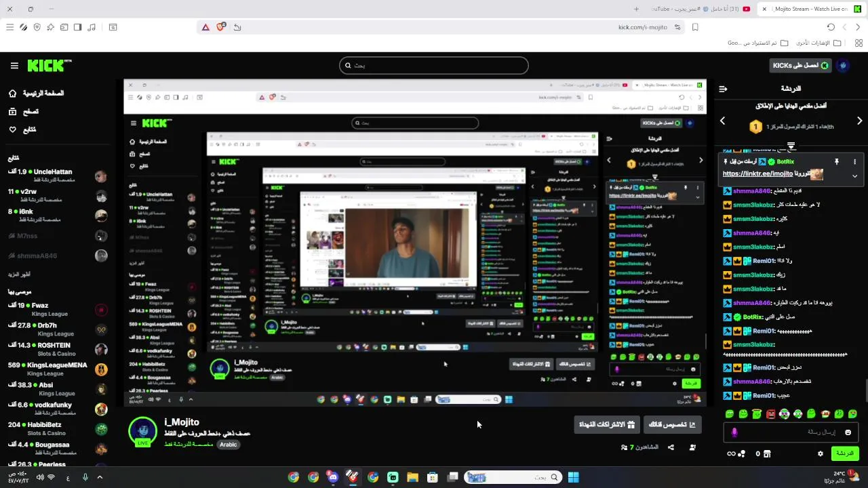The image size is (868, 488).
Task: Click the Arabic language tag
Action: pos(229,445)
